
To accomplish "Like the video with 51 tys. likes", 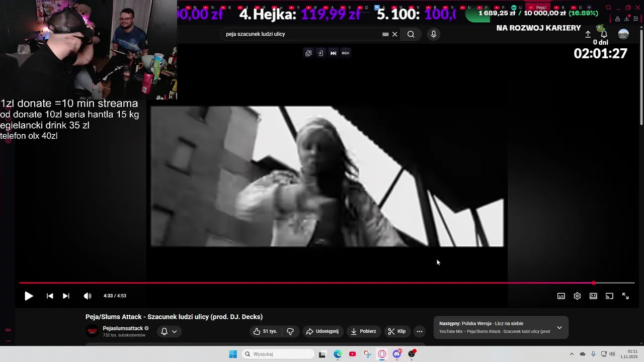I will coord(265,331).
